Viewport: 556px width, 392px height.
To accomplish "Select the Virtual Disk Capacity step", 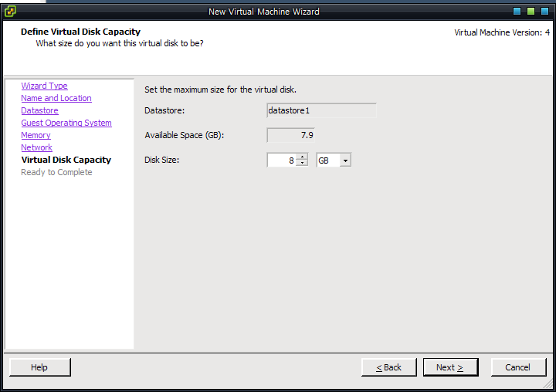I will (x=66, y=160).
